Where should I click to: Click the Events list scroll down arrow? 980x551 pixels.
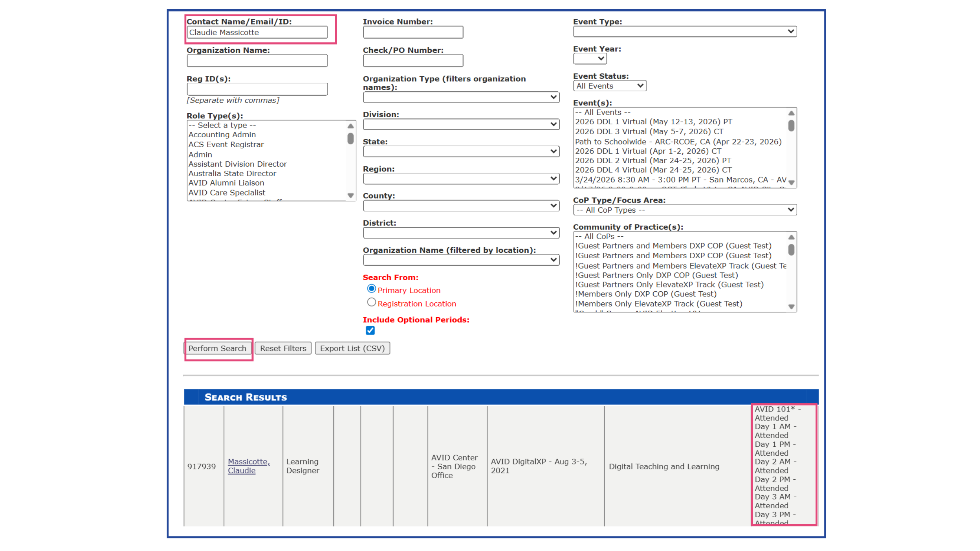(x=791, y=183)
